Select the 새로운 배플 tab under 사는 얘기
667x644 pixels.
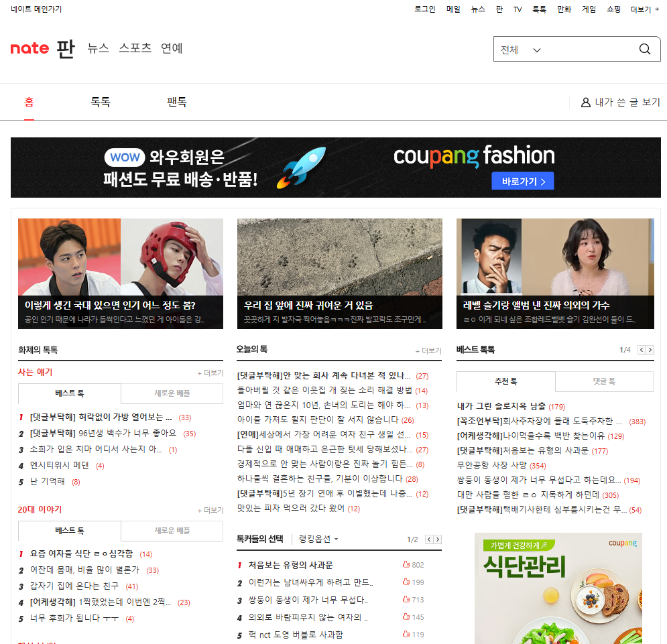point(172,394)
